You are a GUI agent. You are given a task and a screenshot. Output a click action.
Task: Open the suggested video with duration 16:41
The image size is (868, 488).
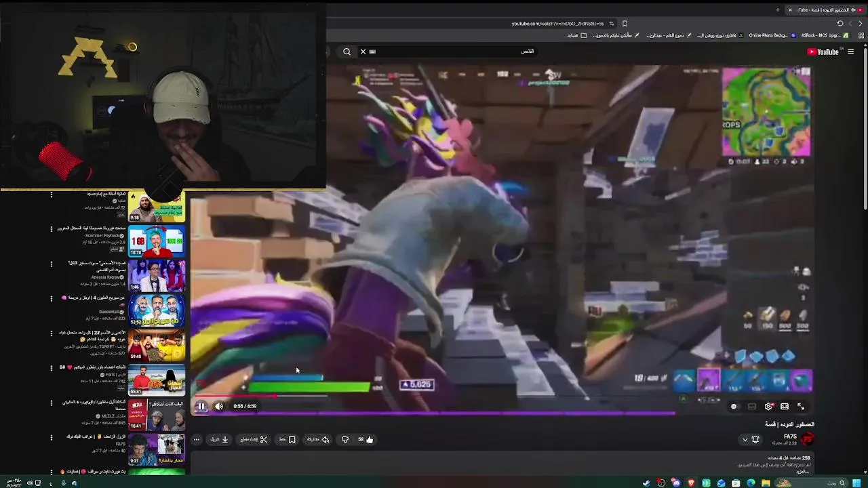click(157, 415)
